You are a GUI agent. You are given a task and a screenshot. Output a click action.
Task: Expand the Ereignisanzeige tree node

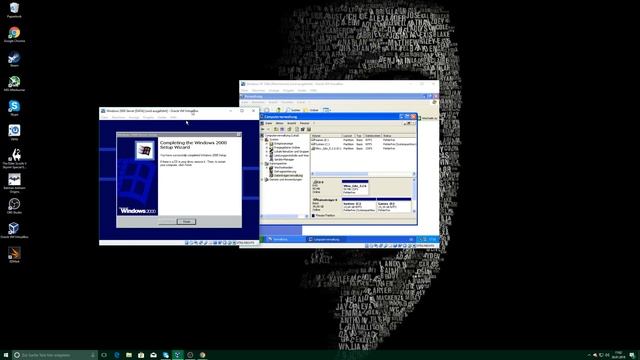click(267, 144)
